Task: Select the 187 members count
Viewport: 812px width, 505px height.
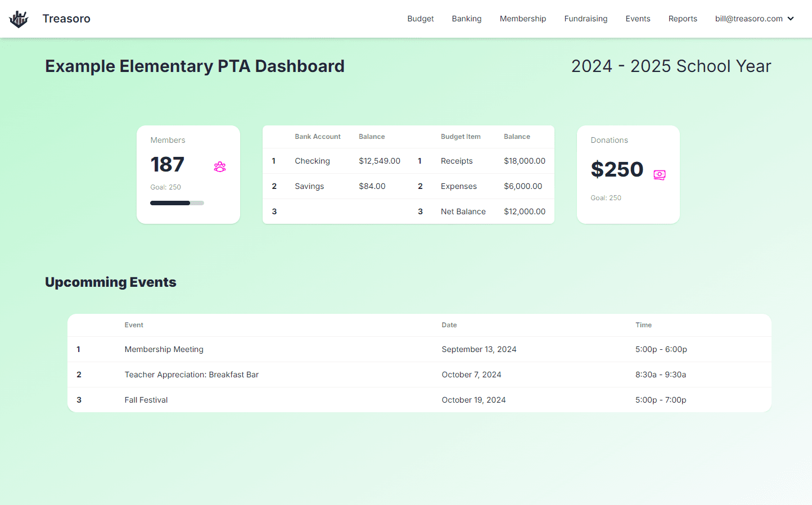Action: 167,164
